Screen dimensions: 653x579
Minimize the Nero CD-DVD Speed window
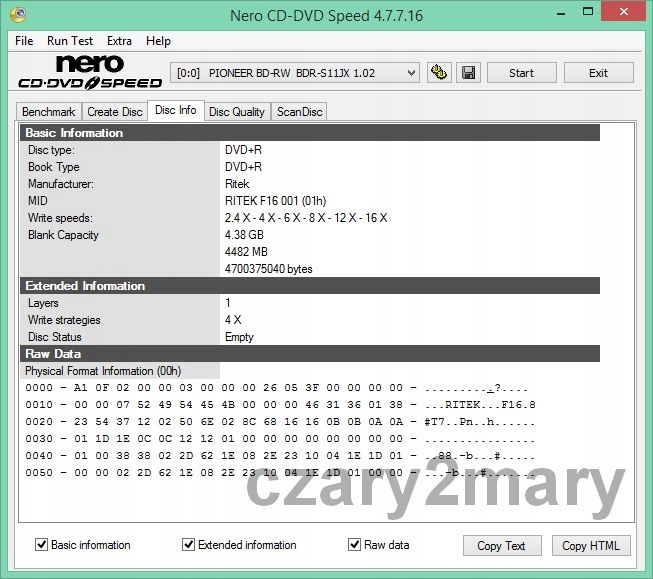point(561,12)
